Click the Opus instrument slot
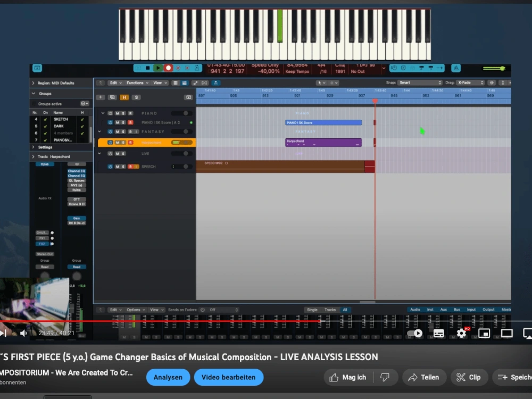Viewport: 532px width, 399px height. click(45, 164)
